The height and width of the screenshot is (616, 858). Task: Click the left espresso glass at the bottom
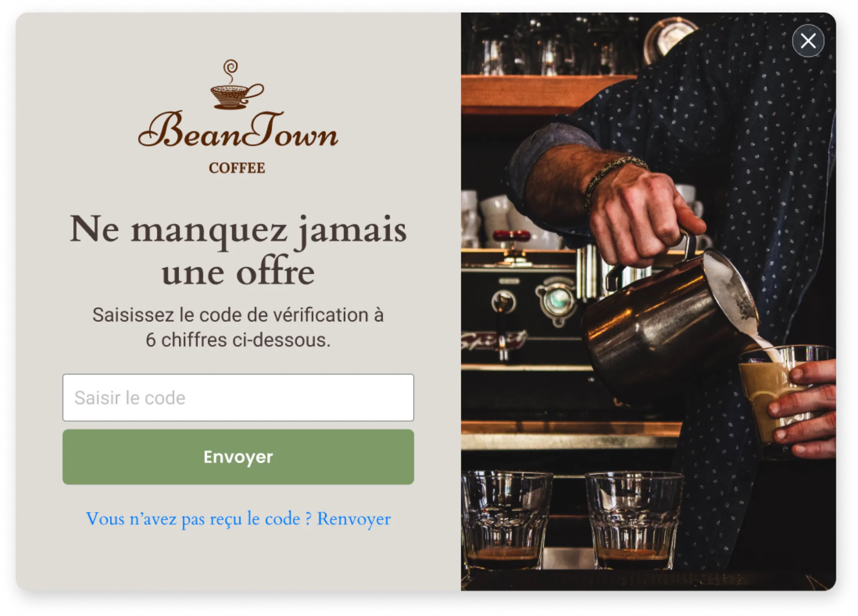[505, 520]
